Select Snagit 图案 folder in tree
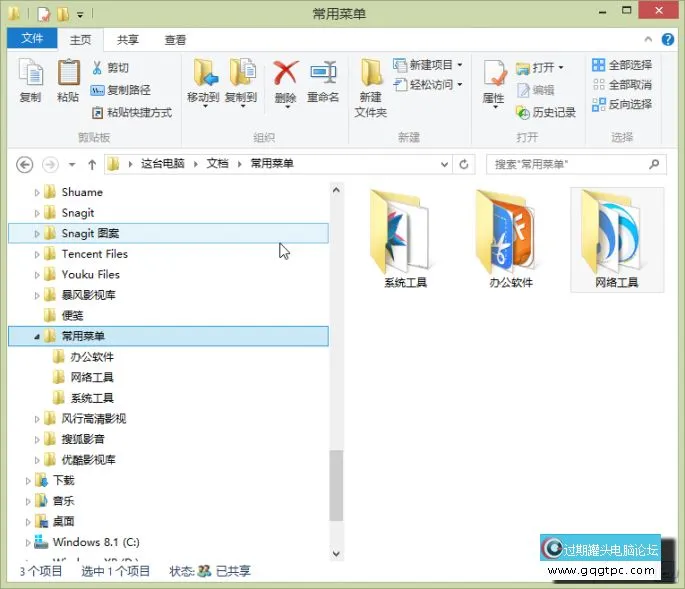 [x=168, y=233]
